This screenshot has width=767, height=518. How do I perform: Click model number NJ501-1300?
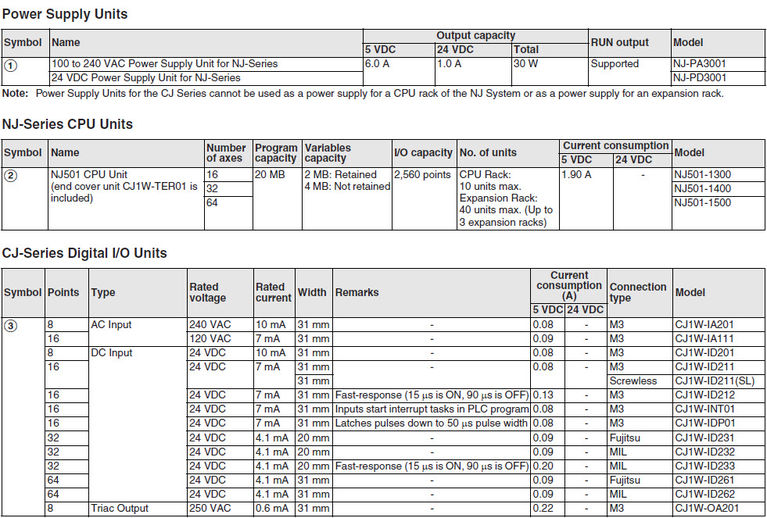pos(703,174)
